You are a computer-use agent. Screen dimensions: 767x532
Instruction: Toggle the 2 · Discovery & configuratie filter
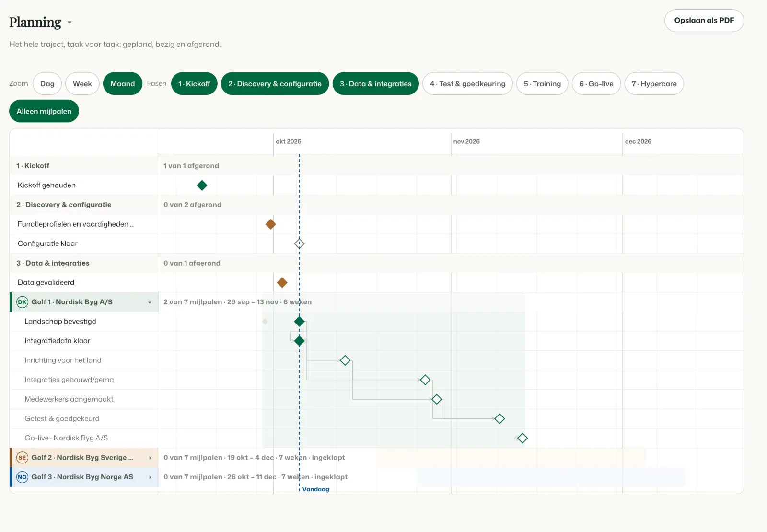point(275,83)
